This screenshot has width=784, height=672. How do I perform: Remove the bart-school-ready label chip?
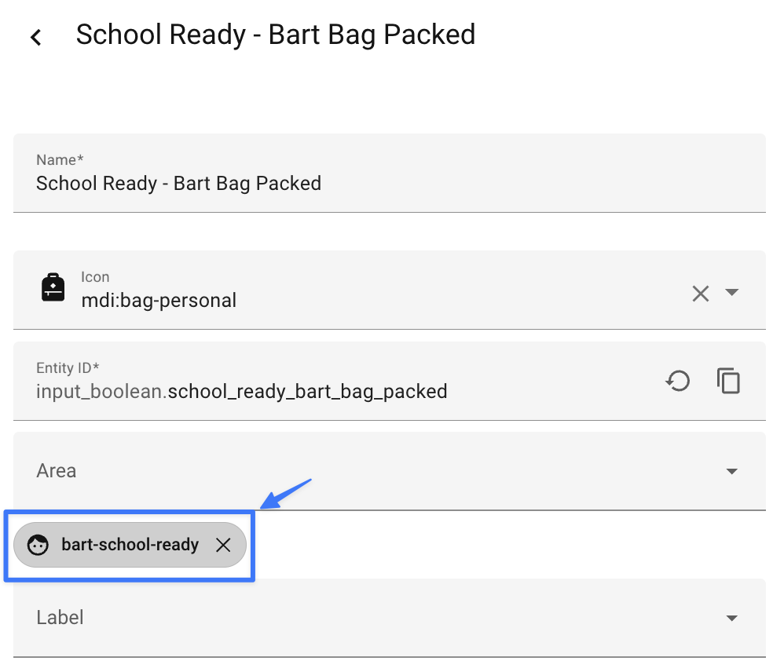click(223, 545)
